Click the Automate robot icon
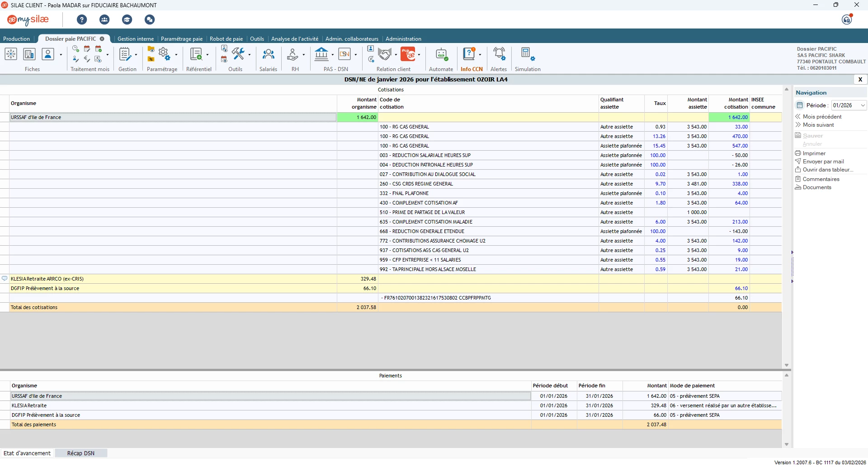Image resolution: width=868 pixels, height=467 pixels. pos(441,55)
